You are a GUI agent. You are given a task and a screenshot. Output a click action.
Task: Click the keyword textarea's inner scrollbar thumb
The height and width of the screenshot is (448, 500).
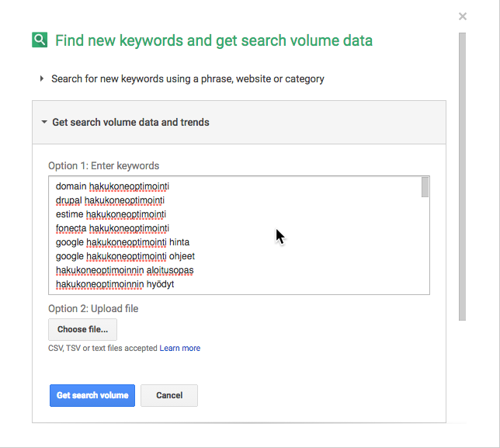coord(425,187)
